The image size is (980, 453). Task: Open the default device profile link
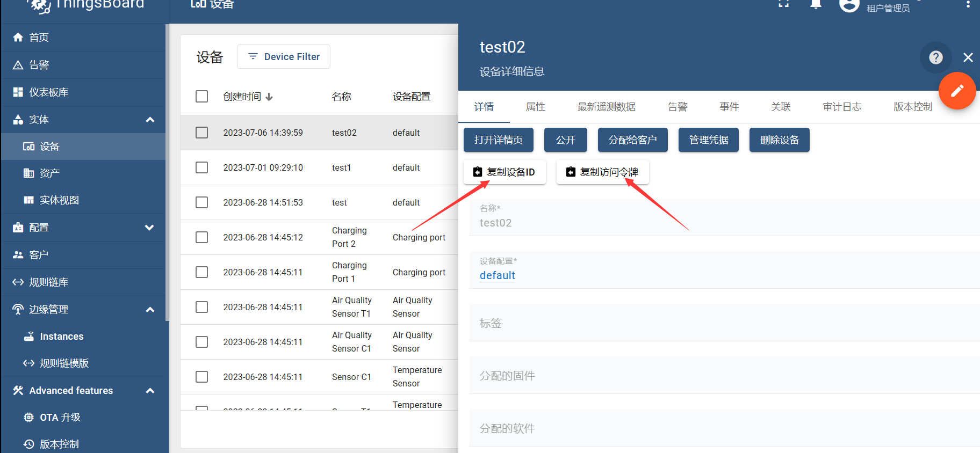(498, 275)
